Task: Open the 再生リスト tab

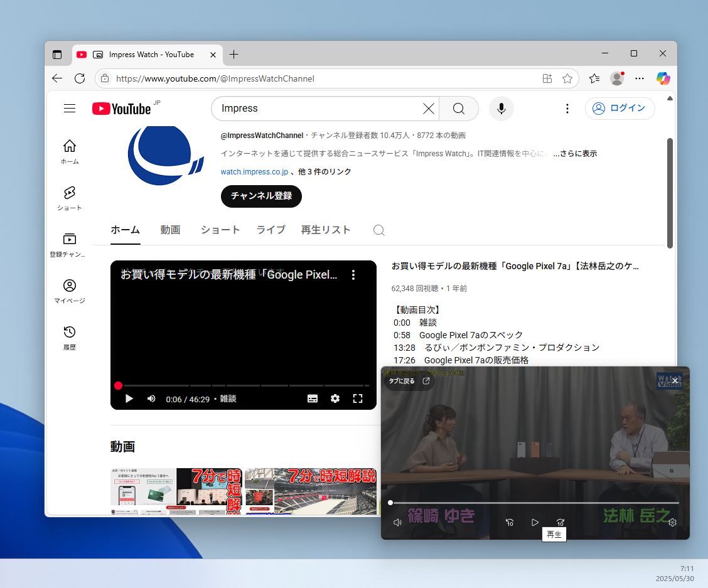Action: (326, 230)
